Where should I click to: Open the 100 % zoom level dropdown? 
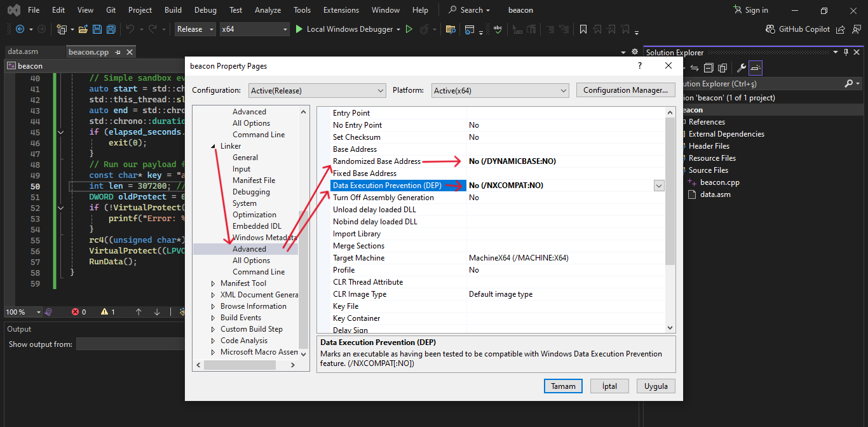click(24, 312)
